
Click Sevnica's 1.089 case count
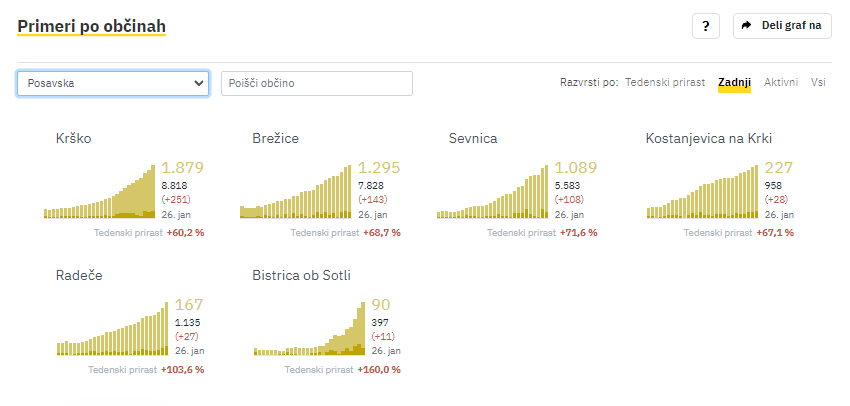(x=575, y=168)
